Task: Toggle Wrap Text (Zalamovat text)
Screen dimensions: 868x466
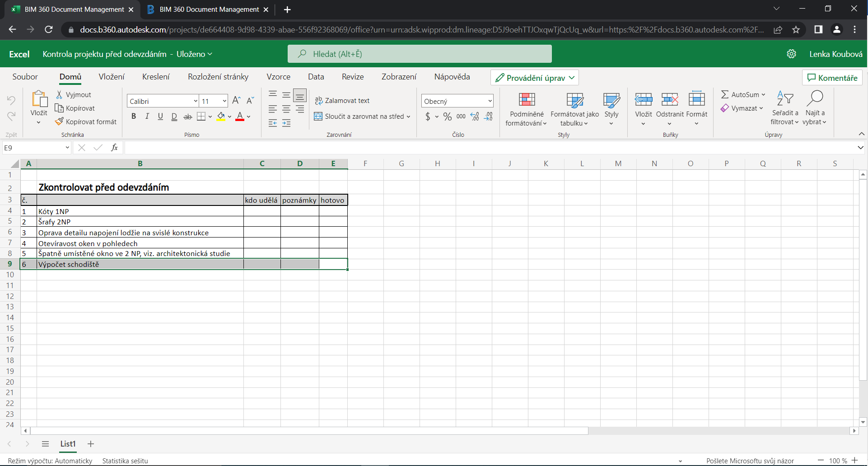Action: point(342,101)
